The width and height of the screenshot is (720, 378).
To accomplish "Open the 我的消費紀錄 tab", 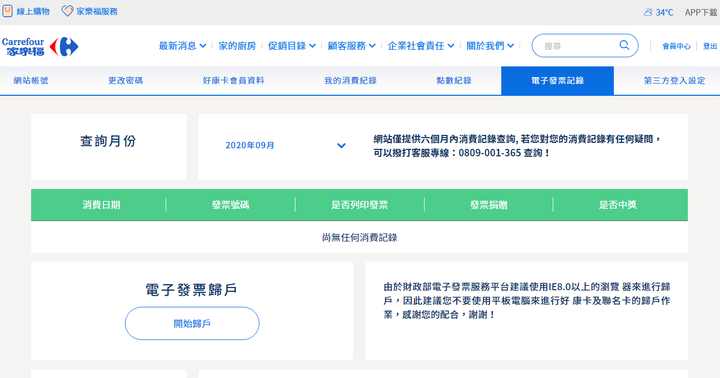I will [350, 80].
